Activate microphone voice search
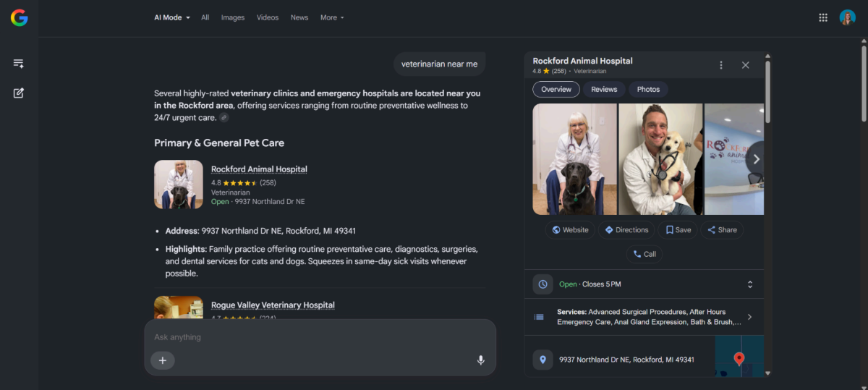The height and width of the screenshot is (390, 868). (480, 360)
